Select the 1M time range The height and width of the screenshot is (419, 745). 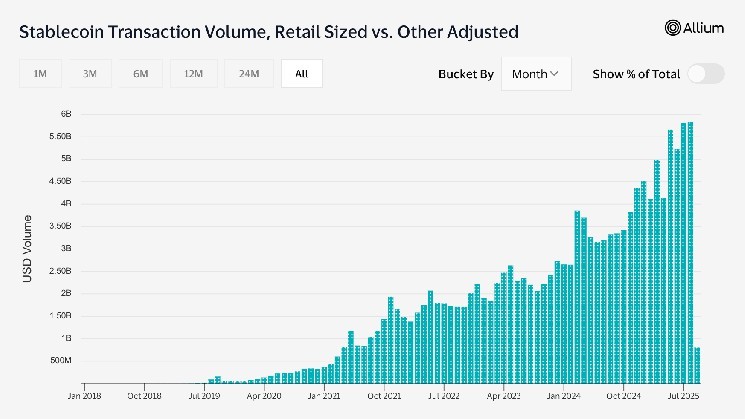point(40,74)
